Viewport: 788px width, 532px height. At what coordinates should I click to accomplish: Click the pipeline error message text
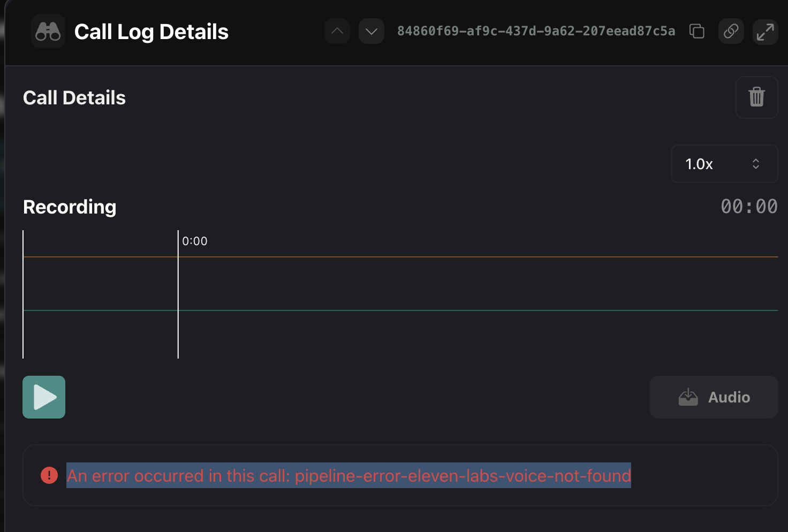(348, 475)
